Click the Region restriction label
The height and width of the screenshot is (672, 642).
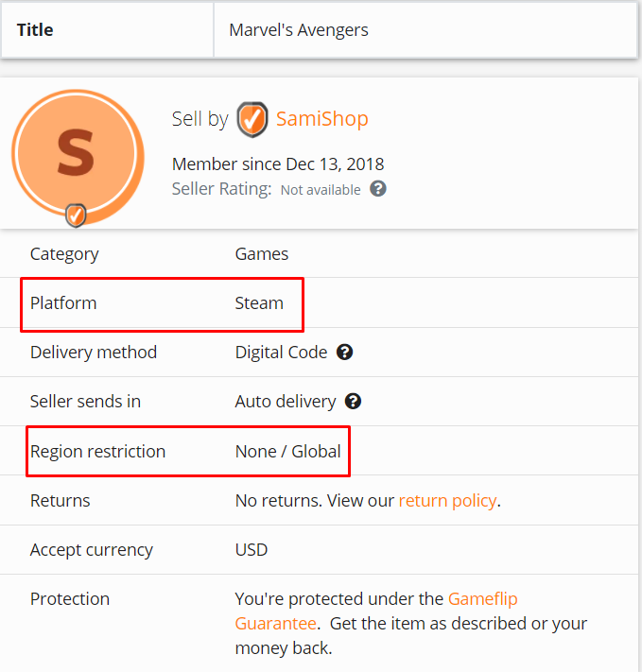[x=97, y=452]
